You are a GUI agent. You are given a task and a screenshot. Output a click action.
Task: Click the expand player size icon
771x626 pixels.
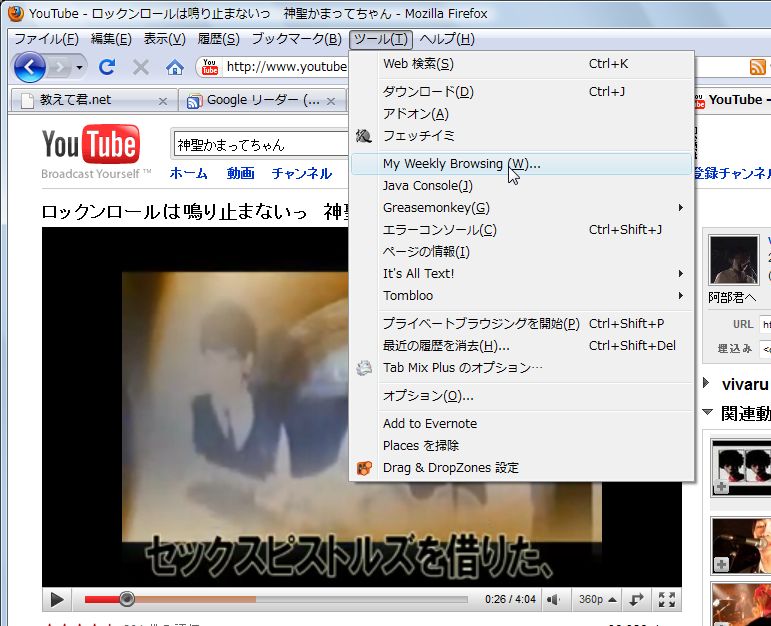(x=636, y=599)
